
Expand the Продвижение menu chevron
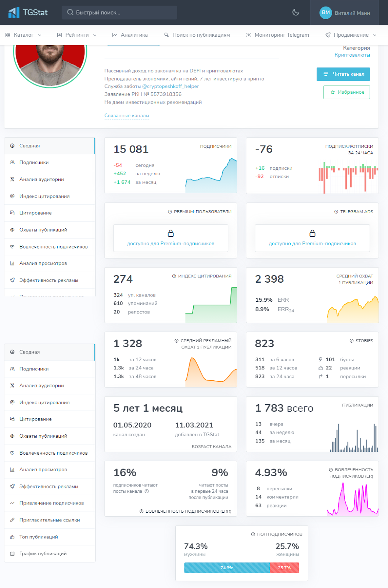[x=375, y=35]
